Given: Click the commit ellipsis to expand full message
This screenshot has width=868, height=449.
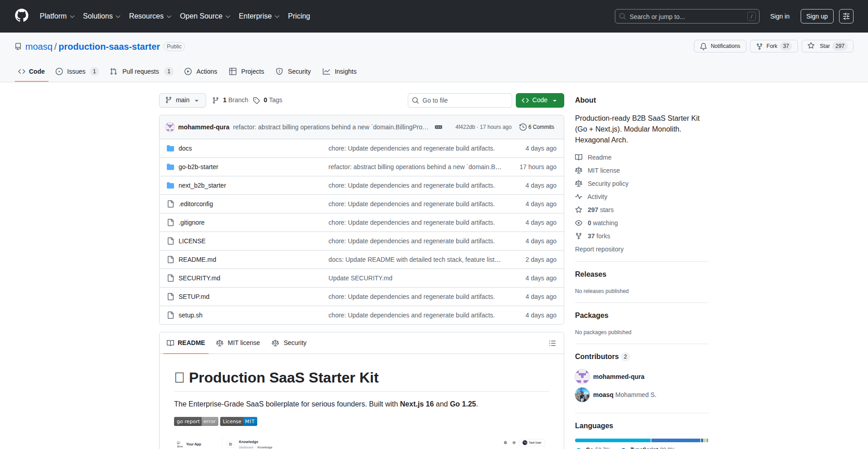Looking at the screenshot, I should click(439, 127).
